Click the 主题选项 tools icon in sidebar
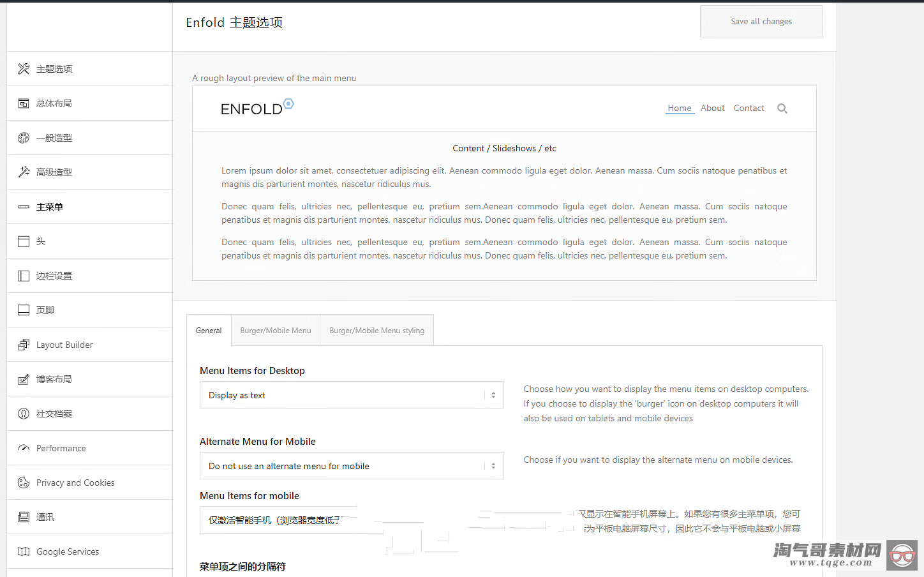Screen dimensions: 924x577 pyautogui.click(x=24, y=69)
